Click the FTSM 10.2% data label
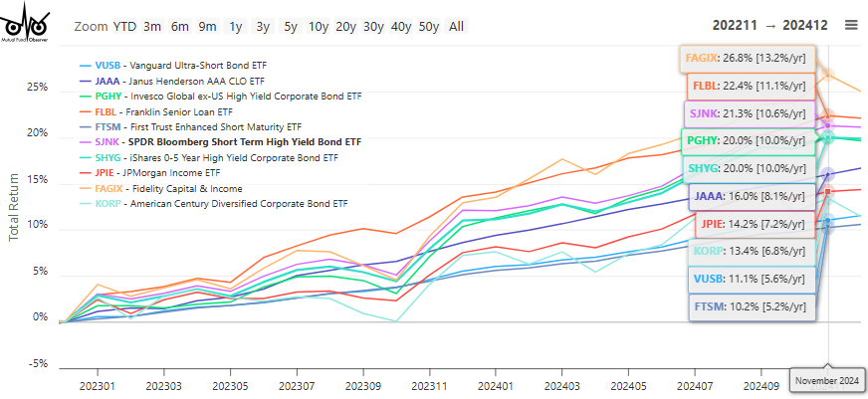 pos(752,307)
